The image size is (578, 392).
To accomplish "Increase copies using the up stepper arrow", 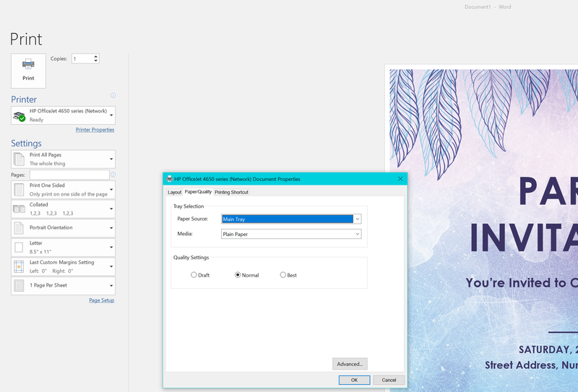I will [x=96, y=56].
